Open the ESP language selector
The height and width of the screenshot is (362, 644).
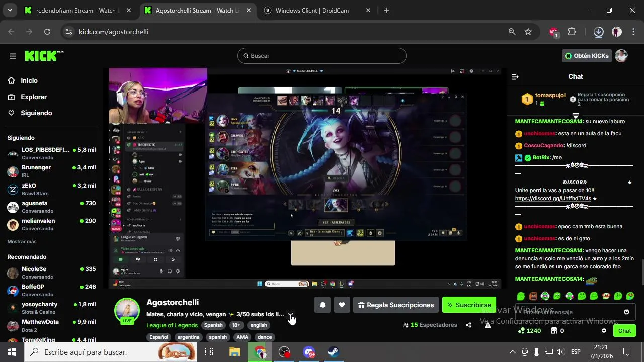pos(576,352)
